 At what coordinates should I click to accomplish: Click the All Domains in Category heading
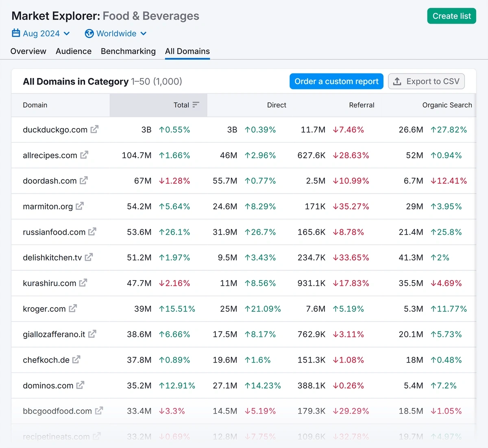click(x=76, y=81)
